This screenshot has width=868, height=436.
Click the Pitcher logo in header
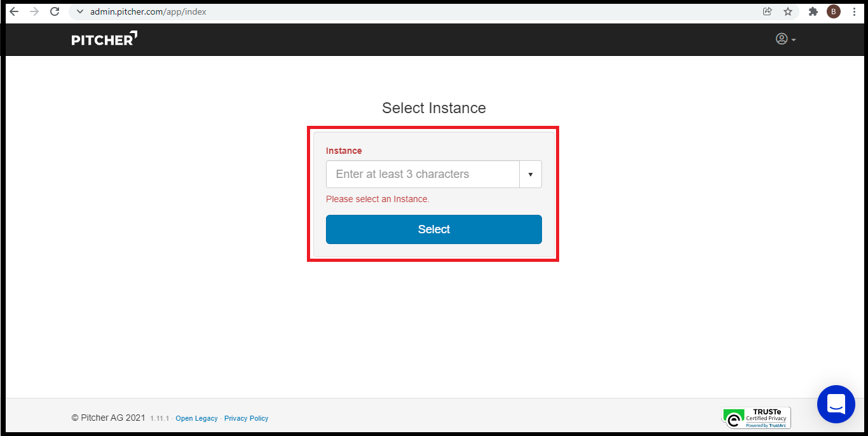click(104, 39)
